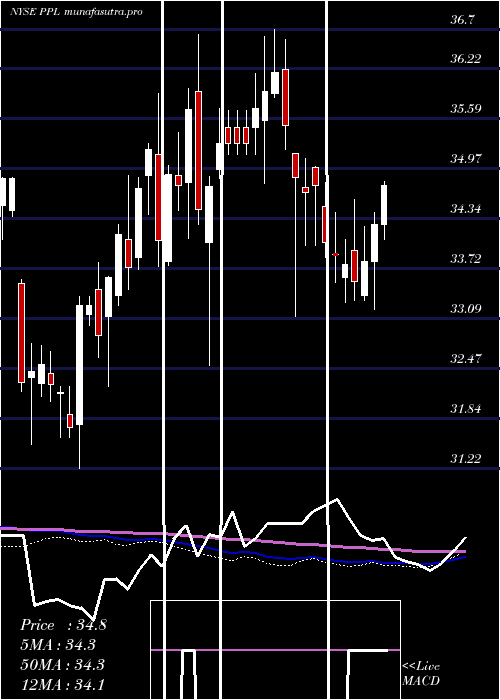The height and width of the screenshot is (700, 500).
Task: Click the 31.84 price axis label
Action: click(x=466, y=408)
